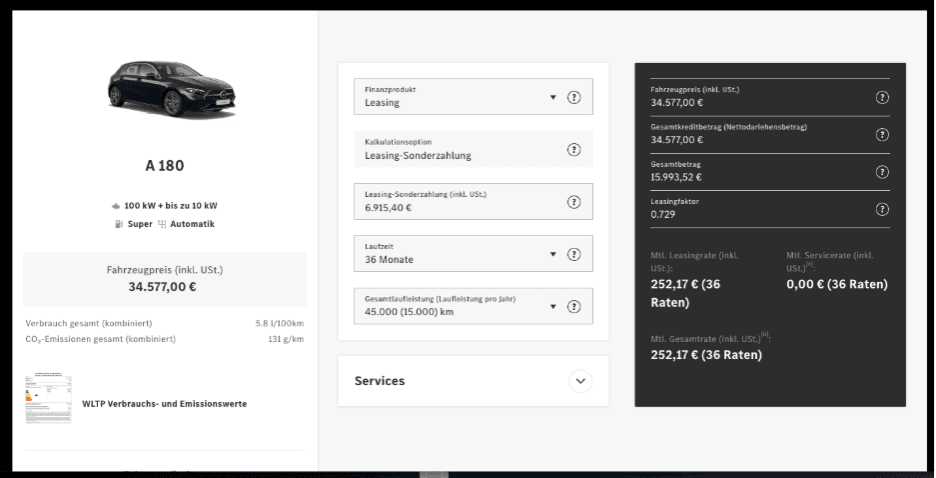
Task: Click the Gesamtkreditbetrag help icon
Action: (x=882, y=134)
